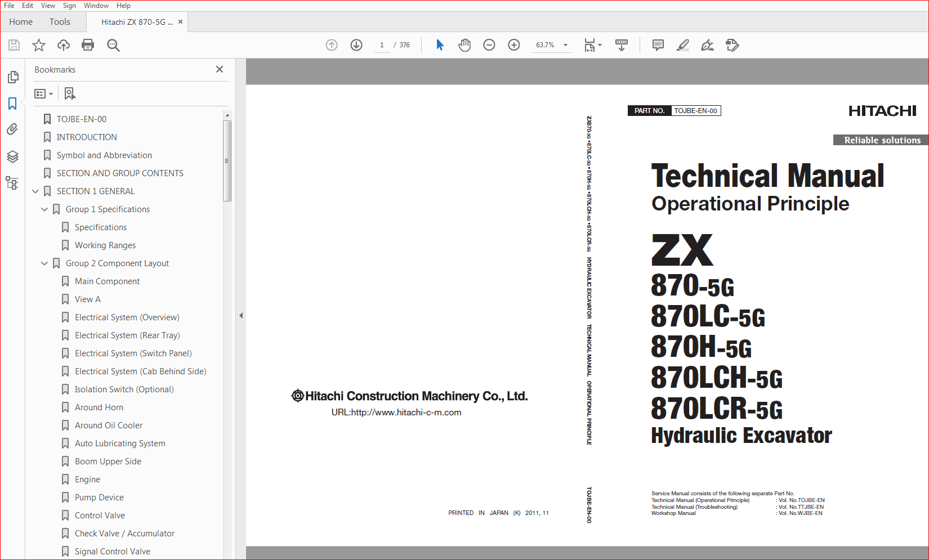The image size is (929, 560).
Task: Jump to the INTRODUCTION bookmark
Action: [x=87, y=137]
